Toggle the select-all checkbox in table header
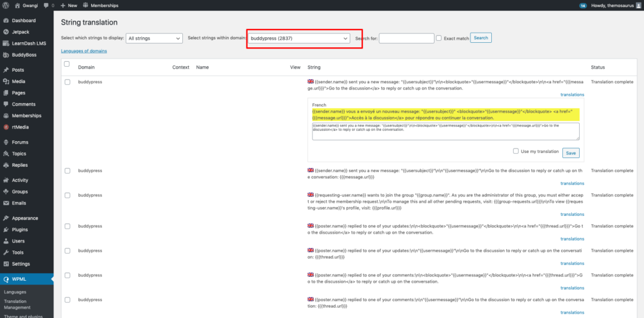This screenshot has width=644, height=318. point(67,64)
